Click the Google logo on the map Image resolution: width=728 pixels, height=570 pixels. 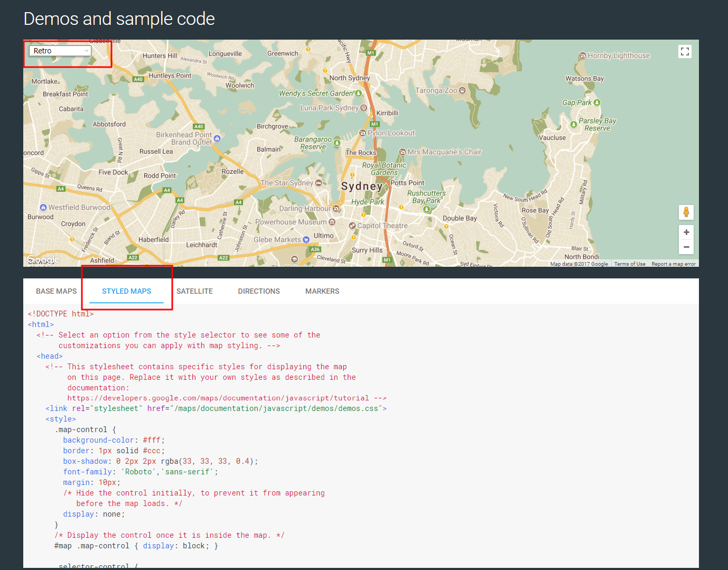pos(43,259)
